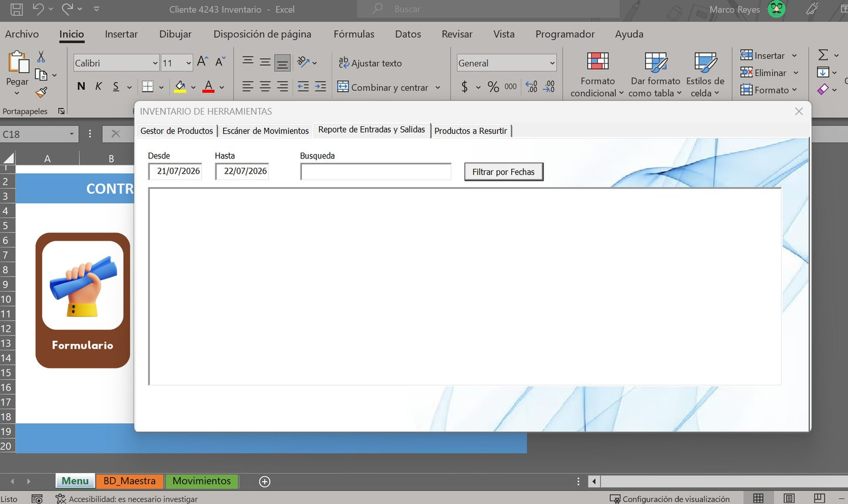Viewport: 848px width, 504px height.
Task: Align text to bottom
Action: 282,62
